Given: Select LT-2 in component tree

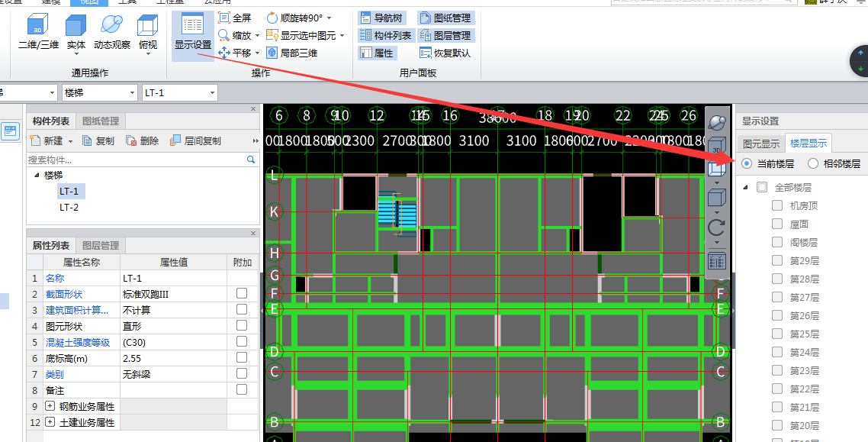Looking at the screenshot, I should coord(69,207).
